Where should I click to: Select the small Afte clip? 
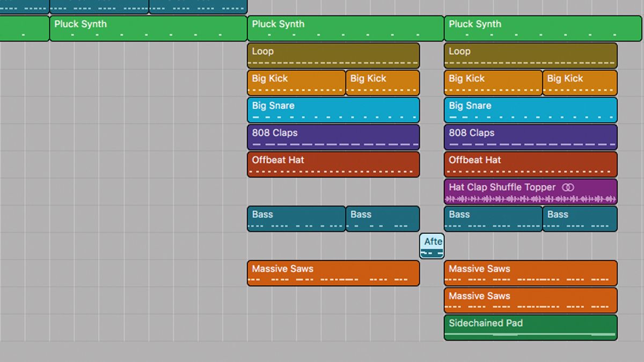pyautogui.click(x=432, y=245)
